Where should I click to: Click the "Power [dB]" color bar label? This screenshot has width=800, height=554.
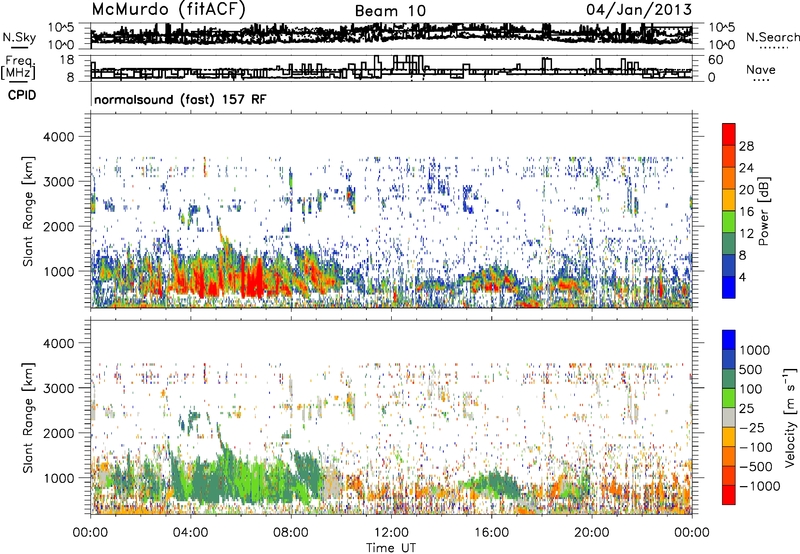pos(764,211)
